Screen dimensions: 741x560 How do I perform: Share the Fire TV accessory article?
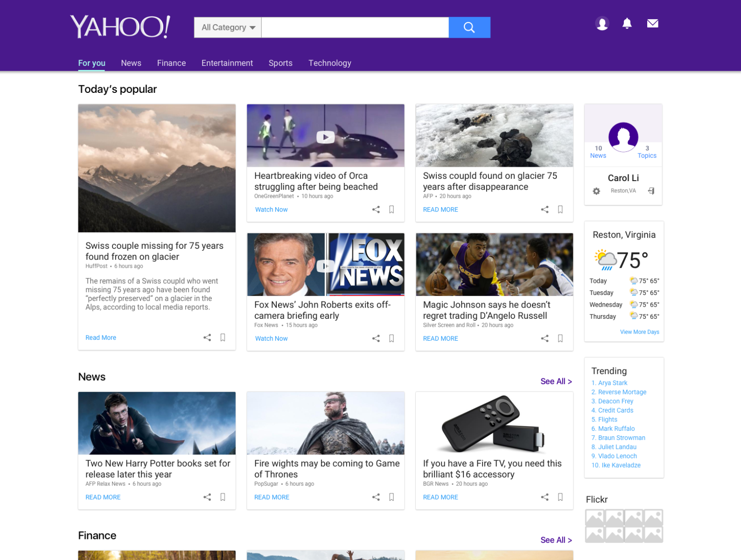pos(545,497)
